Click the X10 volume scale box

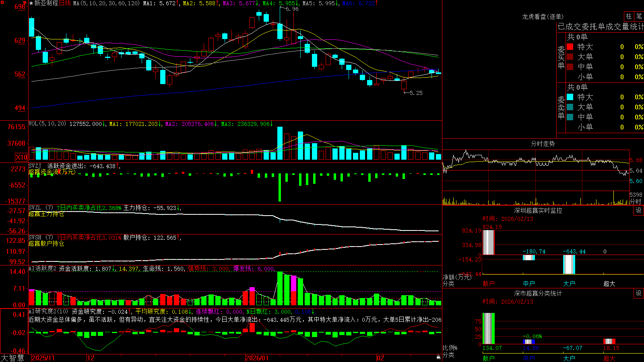pos(21,157)
